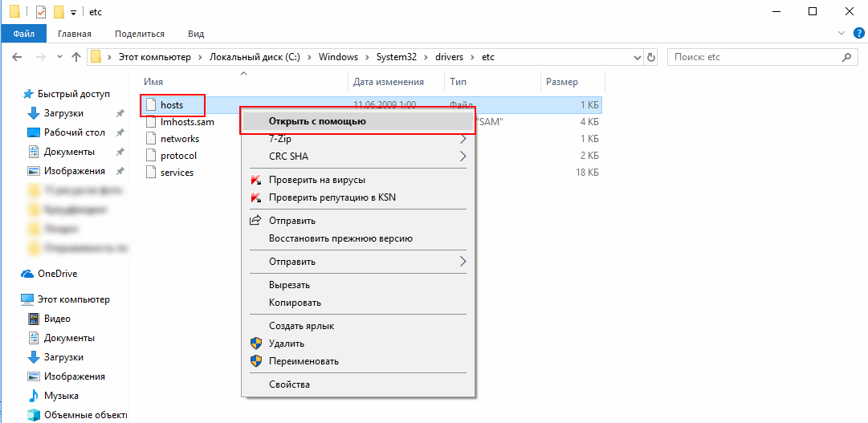Select Открыть с помощью in context menu
The height and width of the screenshot is (423, 868).
pyautogui.click(x=317, y=121)
